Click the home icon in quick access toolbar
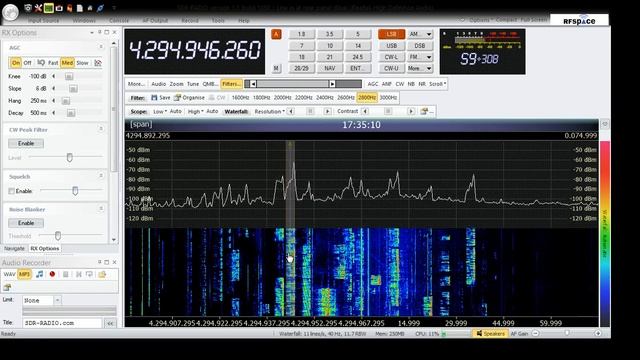640x360 pixels. pos(90,8)
